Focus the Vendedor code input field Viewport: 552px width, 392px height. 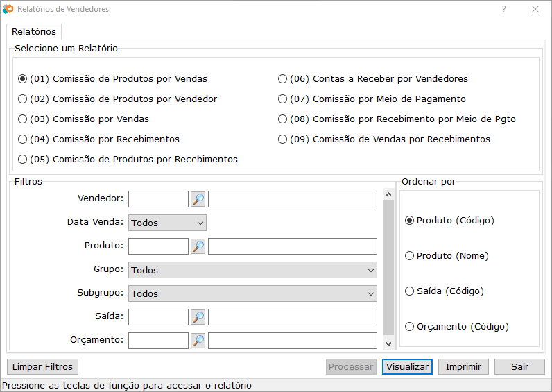158,199
